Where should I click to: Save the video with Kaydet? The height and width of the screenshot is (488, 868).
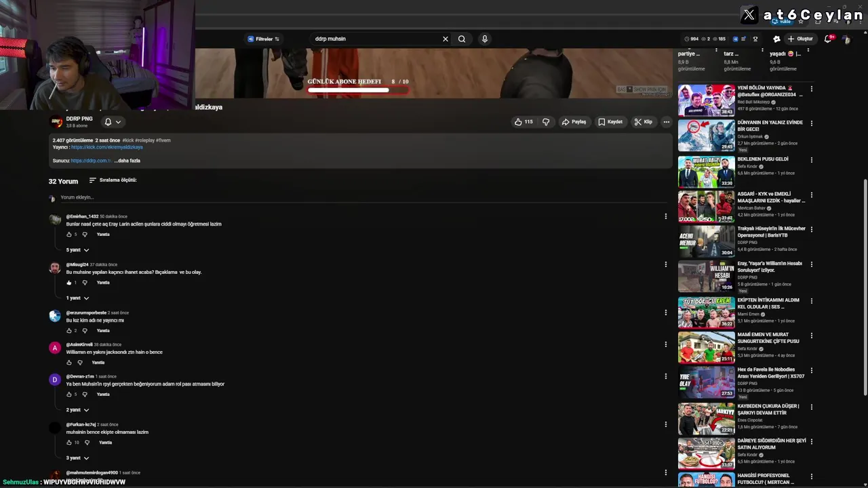610,122
